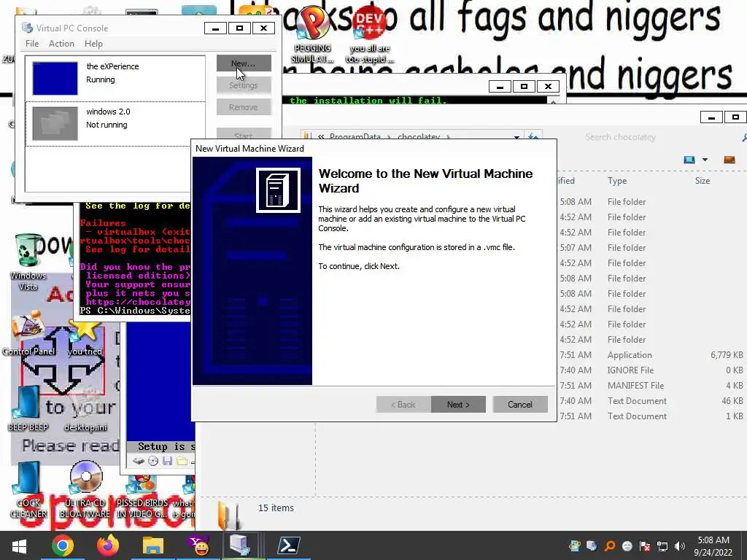
Task: Open Google Chrome from the taskbar
Action: point(63,545)
